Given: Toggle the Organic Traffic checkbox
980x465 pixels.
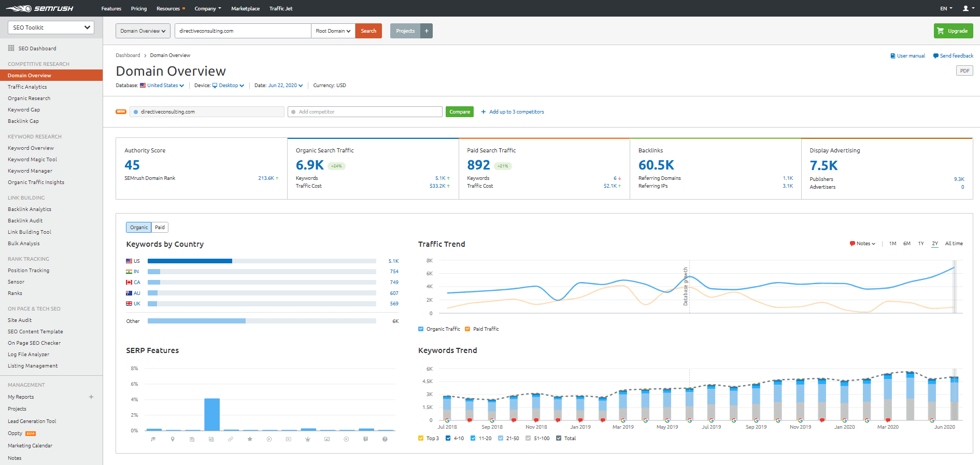Looking at the screenshot, I should 421,329.
